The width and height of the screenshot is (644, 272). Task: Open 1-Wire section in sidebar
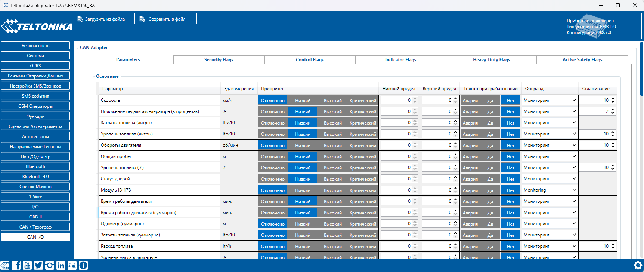(x=35, y=197)
